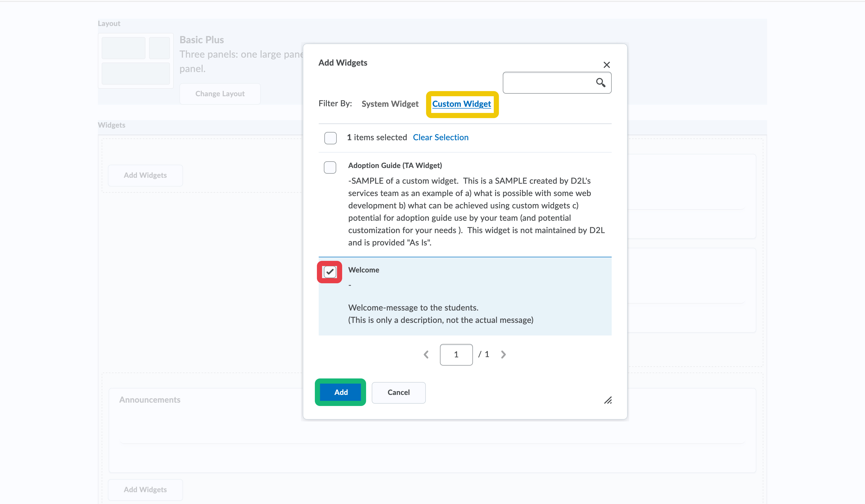
Task: Click the dialog resize handle
Action: (x=608, y=400)
